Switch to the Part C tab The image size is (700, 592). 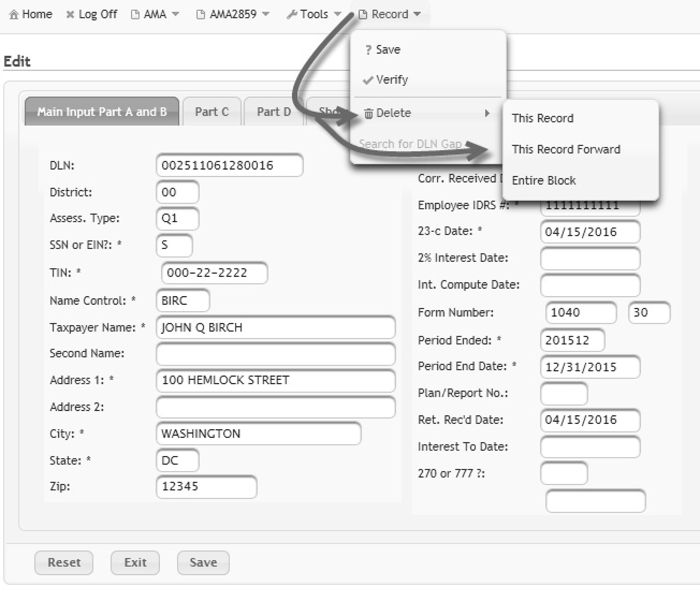(x=212, y=112)
